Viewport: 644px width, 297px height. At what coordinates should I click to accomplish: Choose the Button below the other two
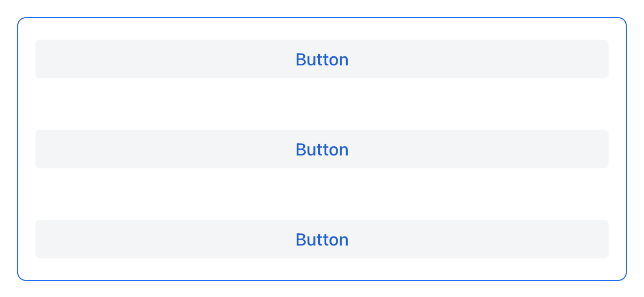point(322,239)
